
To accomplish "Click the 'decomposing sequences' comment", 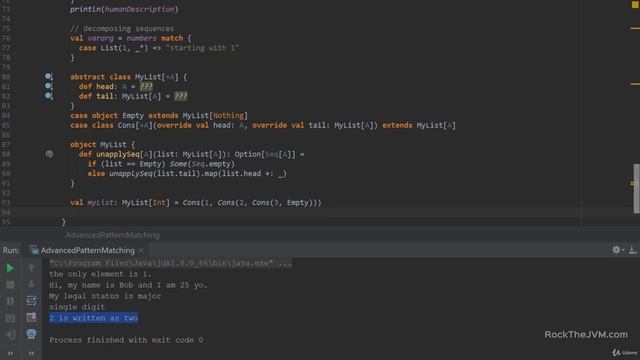I will (x=122, y=29).
